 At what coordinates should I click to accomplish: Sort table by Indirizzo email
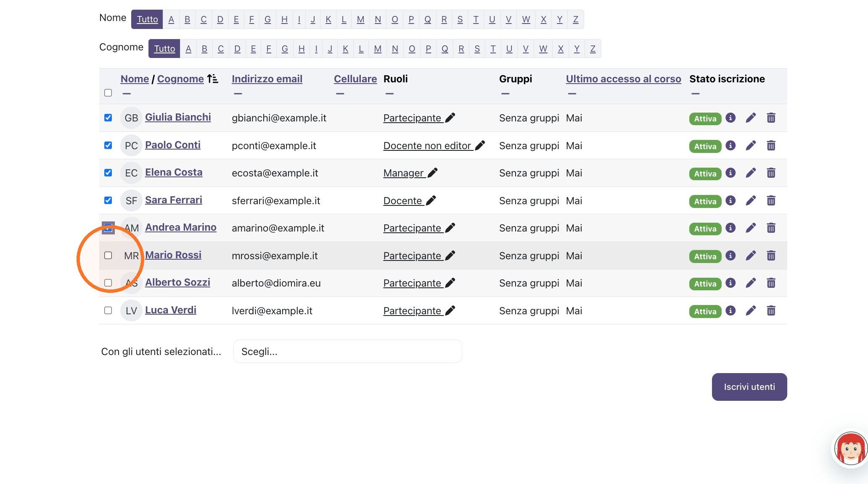267,79
